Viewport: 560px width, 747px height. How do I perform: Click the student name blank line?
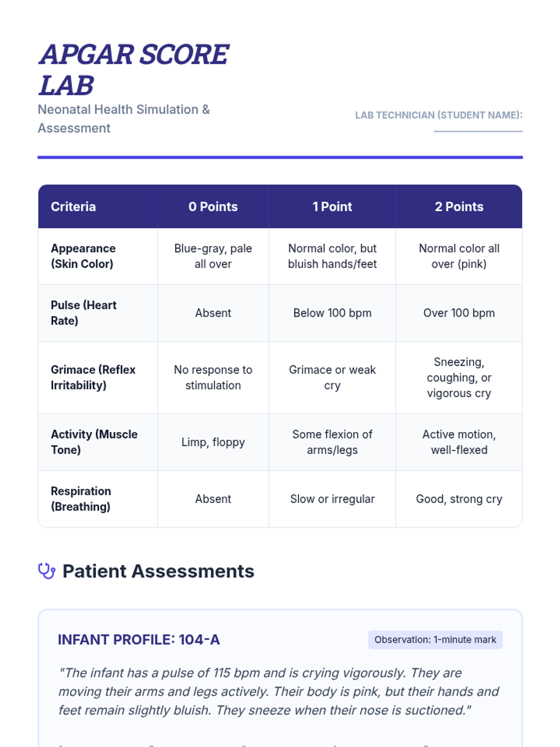478,131
